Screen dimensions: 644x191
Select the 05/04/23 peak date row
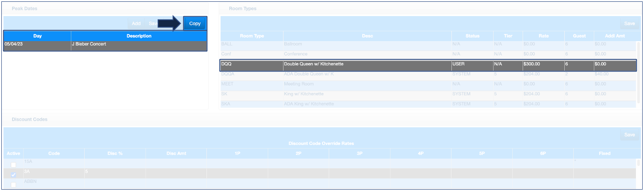(37, 45)
